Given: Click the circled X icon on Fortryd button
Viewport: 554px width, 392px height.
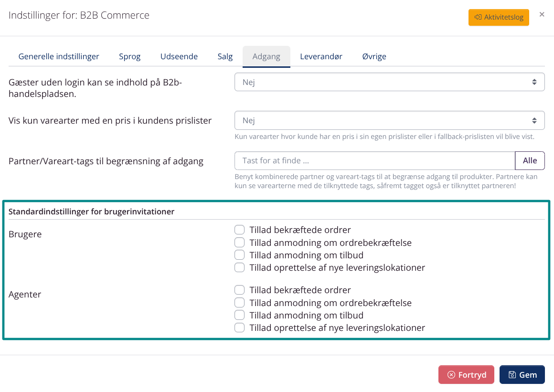Looking at the screenshot, I should pyautogui.click(x=451, y=374).
